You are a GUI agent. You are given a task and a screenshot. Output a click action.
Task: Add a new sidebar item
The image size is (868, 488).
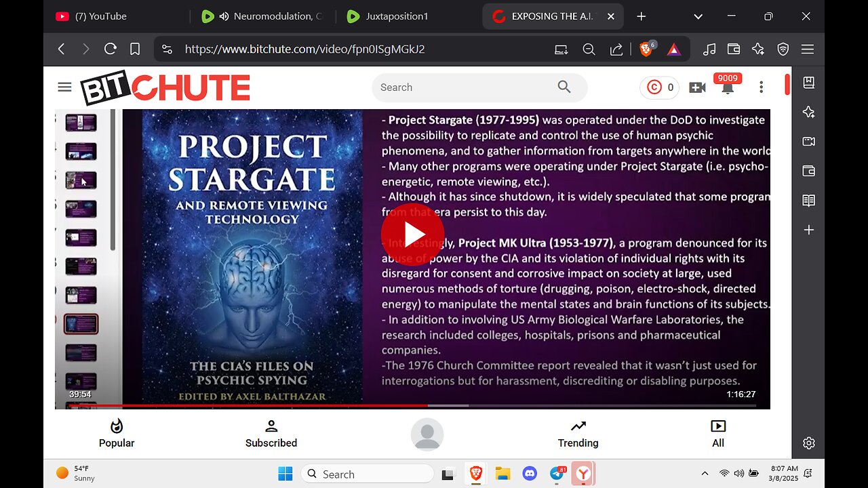pyautogui.click(x=808, y=230)
